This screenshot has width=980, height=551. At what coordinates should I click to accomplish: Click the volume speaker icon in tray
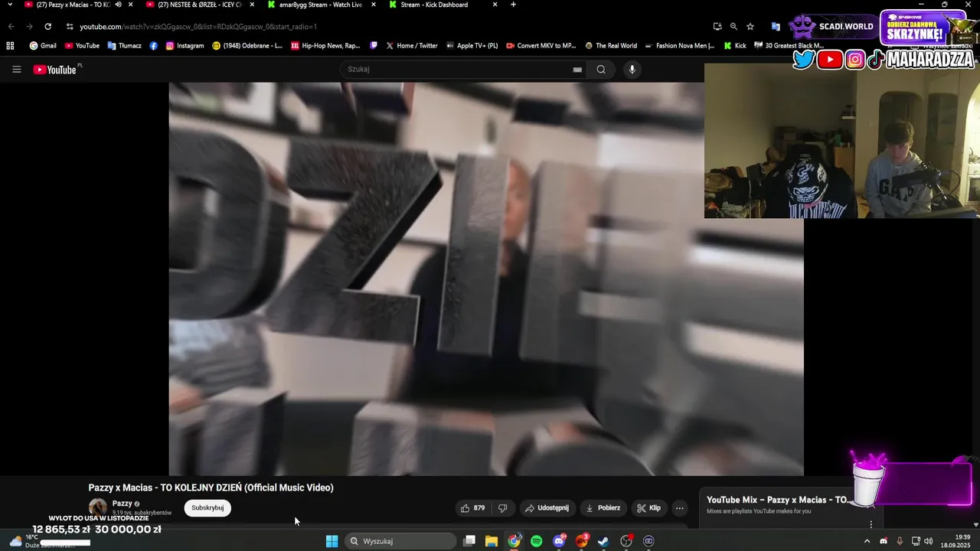click(x=929, y=541)
